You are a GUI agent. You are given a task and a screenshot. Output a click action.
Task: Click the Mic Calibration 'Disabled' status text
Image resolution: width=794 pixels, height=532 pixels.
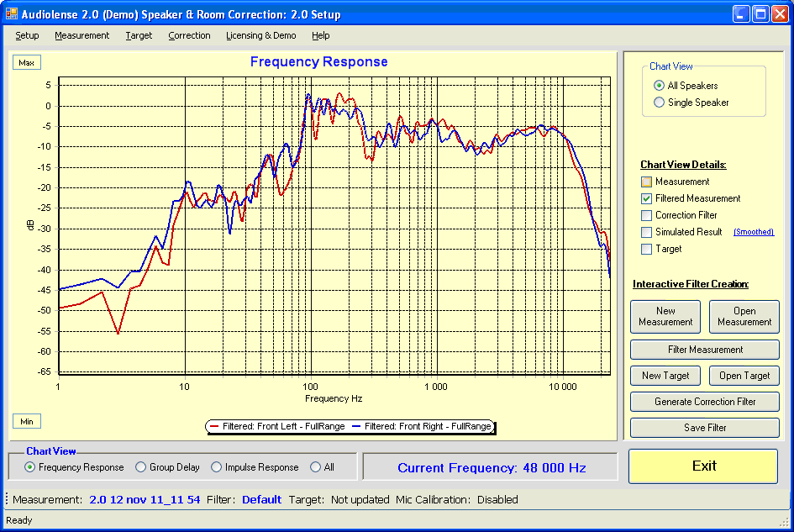[x=497, y=499]
